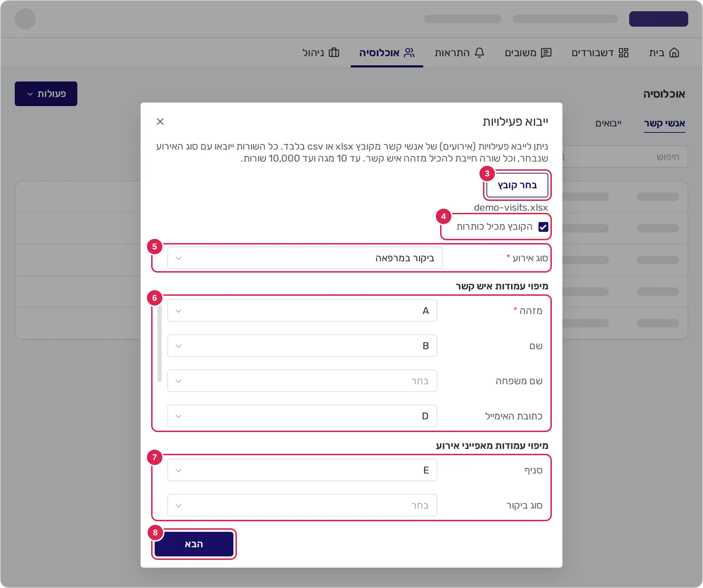Click the demo-visits.xlsx file name
Viewport: 703px width, 588px height.
[x=511, y=208]
